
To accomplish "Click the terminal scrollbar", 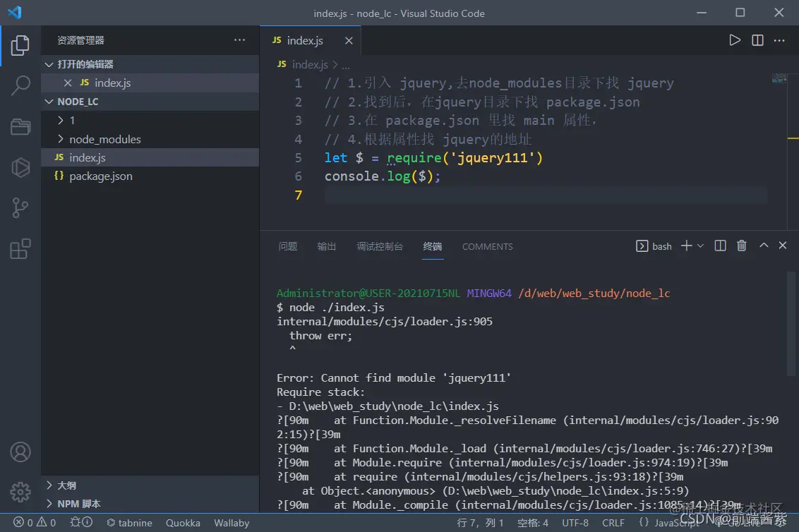I will coord(791,323).
